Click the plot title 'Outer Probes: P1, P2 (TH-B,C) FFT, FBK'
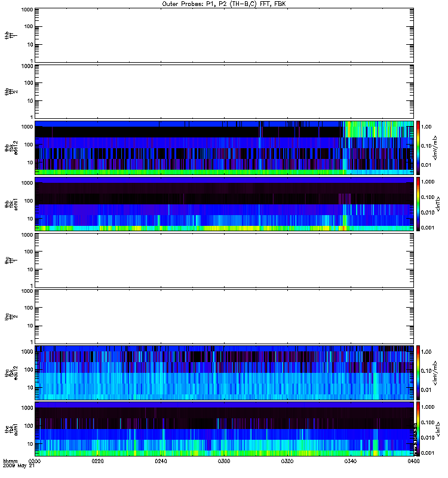This screenshot has height=478, width=448. click(224, 4)
